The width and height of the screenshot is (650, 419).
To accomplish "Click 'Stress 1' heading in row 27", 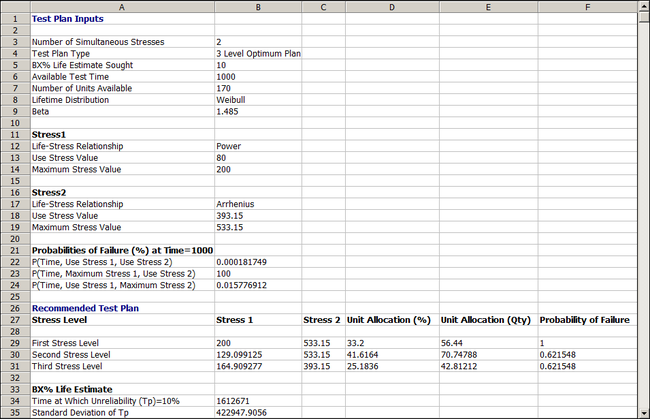I will click(258, 320).
